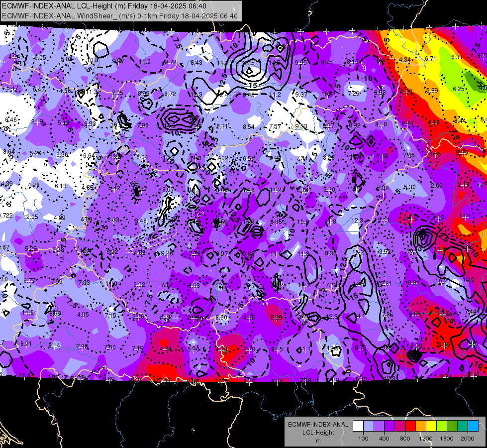
Task: Click the 6.02 value on the map
Action: coord(139,285)
